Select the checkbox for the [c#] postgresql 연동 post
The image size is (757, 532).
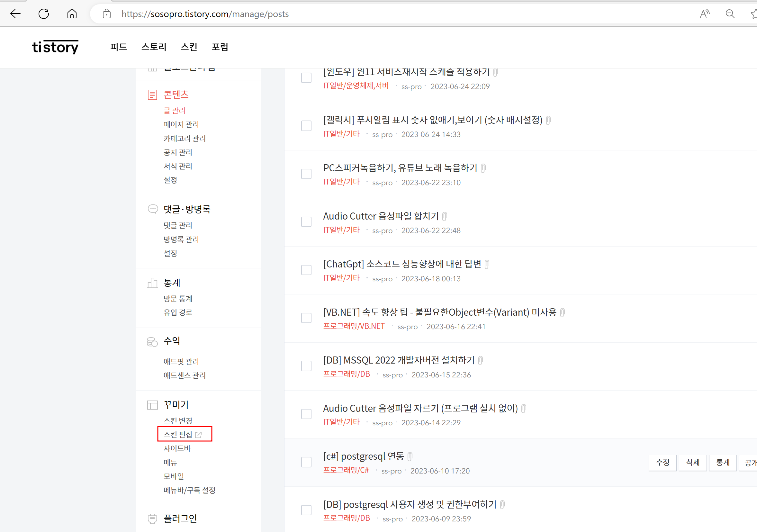(306, 462)
